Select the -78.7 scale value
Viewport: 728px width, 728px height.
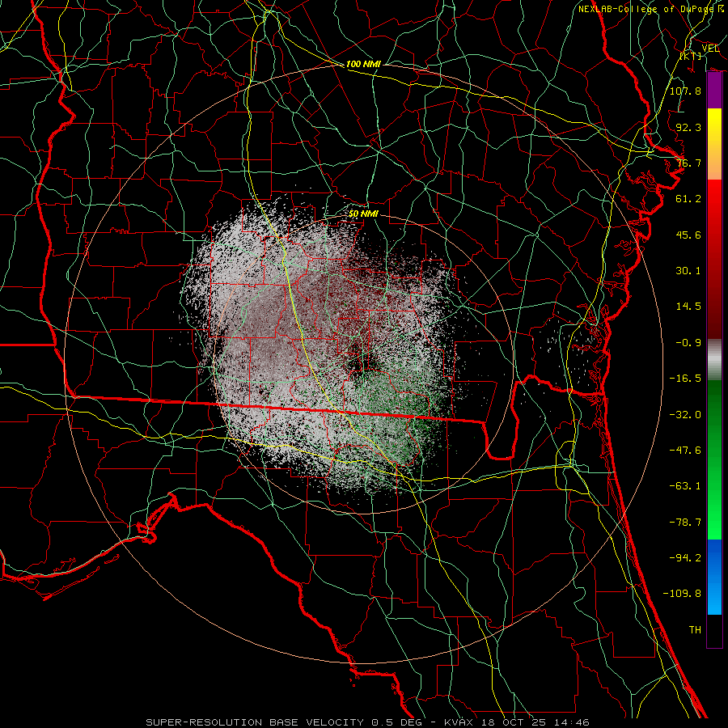point(685,523)
